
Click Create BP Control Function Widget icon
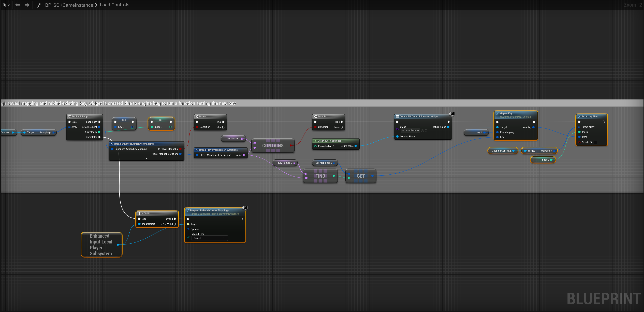[x=397, y=117]
